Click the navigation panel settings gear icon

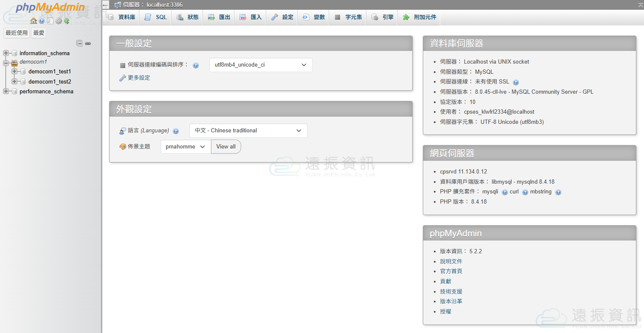coord(59,21)
